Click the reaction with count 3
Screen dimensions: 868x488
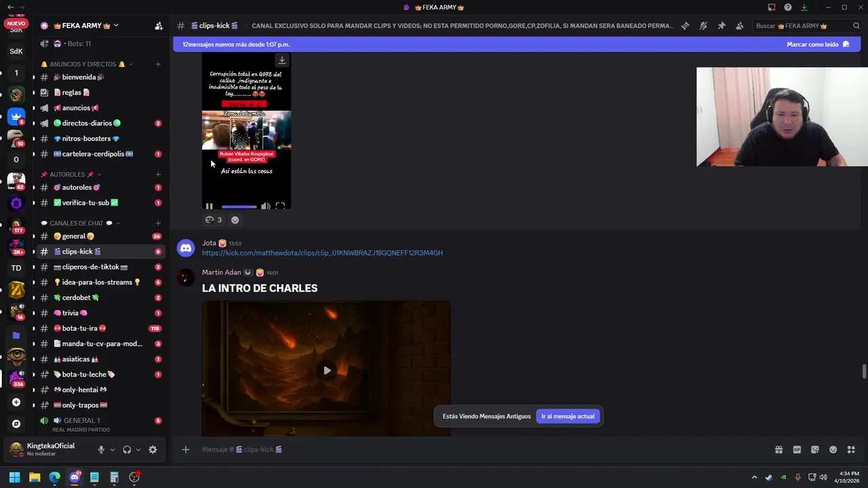pyautogui.click(x=214, y=220)
